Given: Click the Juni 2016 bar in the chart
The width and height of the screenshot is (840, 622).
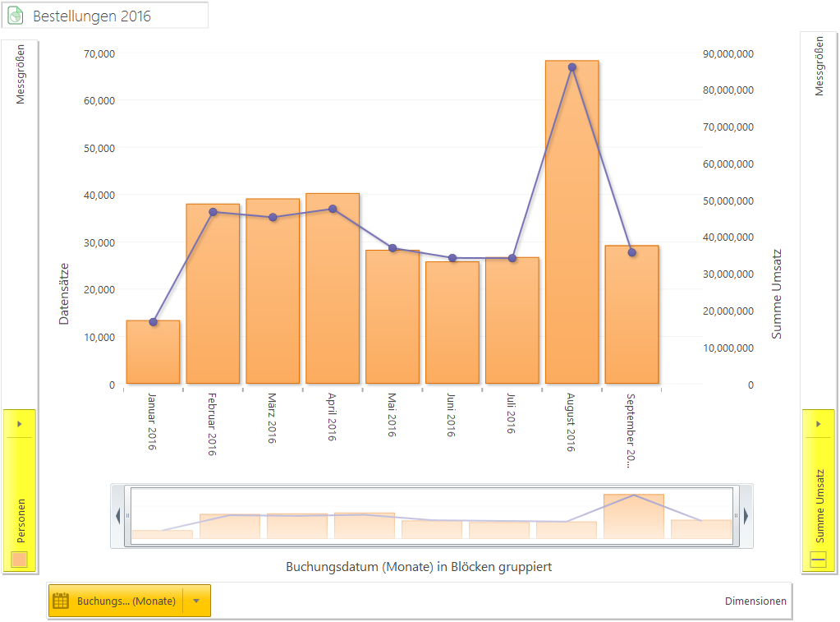Looking at the screenshot, I should 452,322.
